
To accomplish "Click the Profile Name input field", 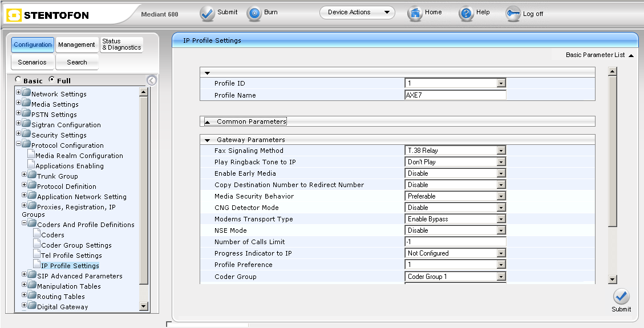I will coord(455,95).
